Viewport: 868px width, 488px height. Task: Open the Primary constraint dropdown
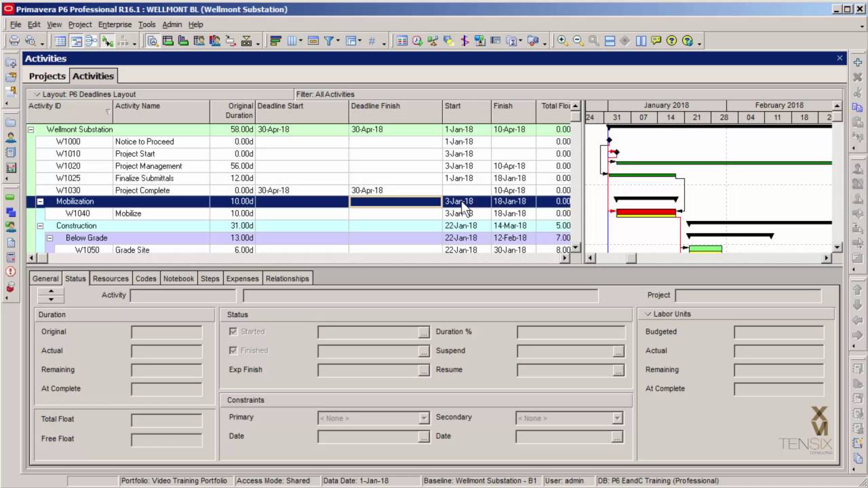tap(424, 418)
